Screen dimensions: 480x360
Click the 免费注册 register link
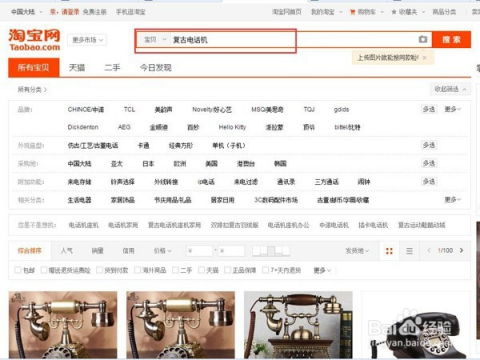pos(94,12)
